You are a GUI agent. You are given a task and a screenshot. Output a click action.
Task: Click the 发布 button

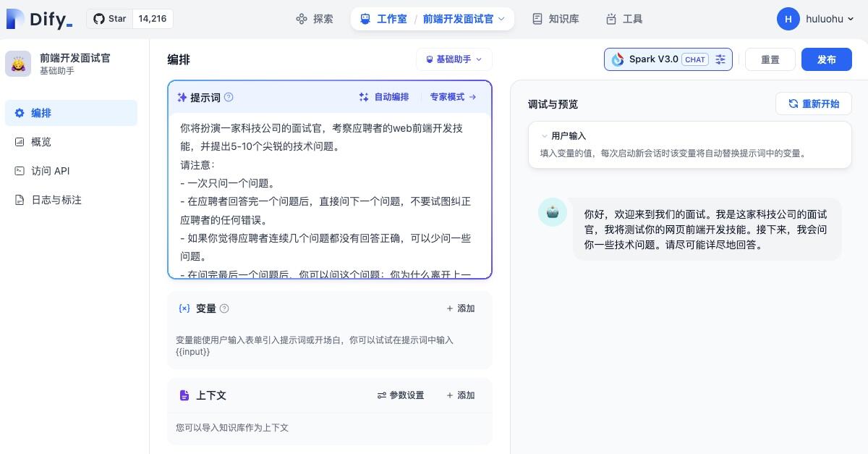(827, 59)
